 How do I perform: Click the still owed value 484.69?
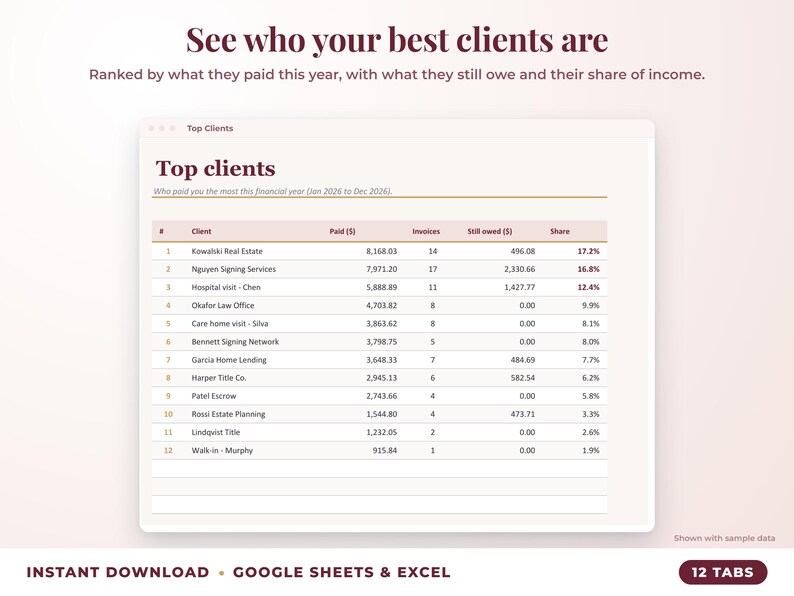[x=523, y=360]
